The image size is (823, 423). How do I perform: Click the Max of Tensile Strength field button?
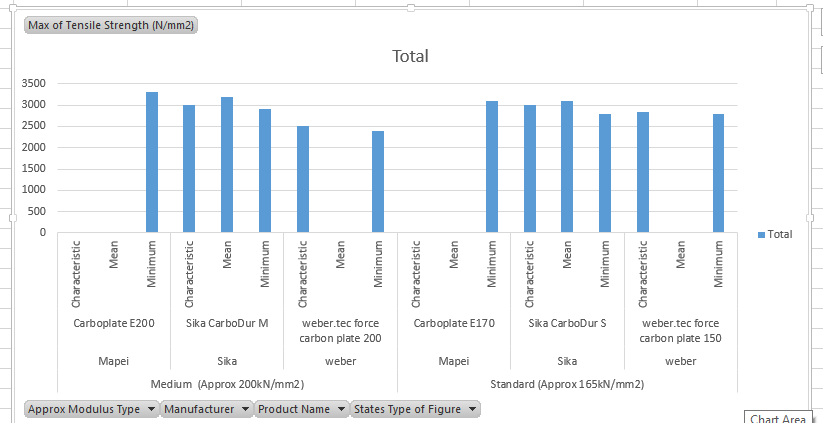pyautogui.click(x=111, y=25)
